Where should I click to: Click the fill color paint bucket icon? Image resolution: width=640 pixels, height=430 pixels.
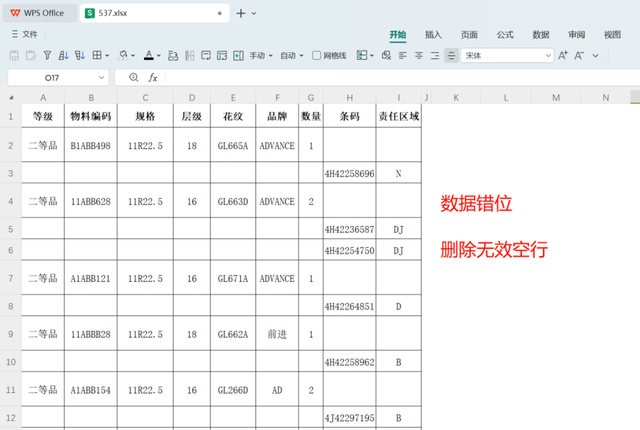coord(123,55)
